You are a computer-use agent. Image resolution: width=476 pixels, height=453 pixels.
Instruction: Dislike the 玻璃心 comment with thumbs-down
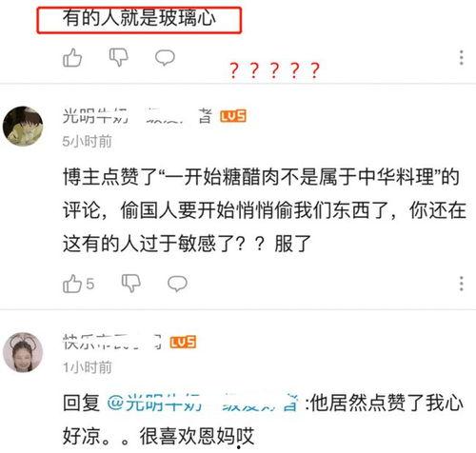pos(118,57)
